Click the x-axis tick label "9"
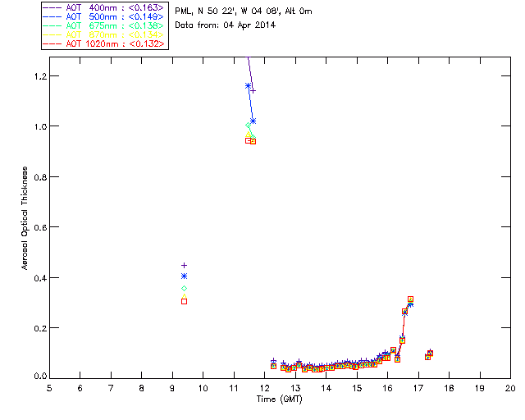This screenshot has width=525, height=420. tap(172, 388)
